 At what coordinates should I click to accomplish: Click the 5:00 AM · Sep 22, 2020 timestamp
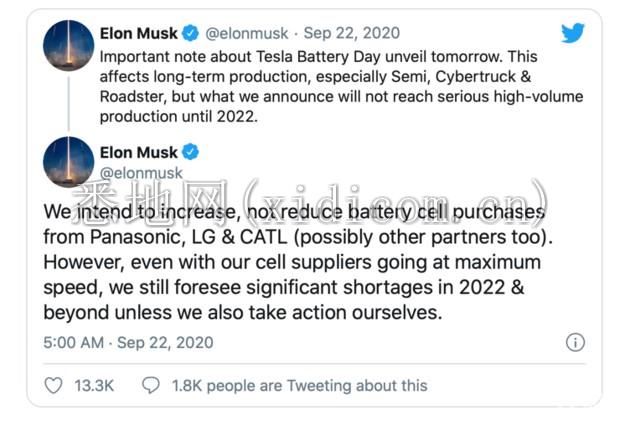coord(128,343)
